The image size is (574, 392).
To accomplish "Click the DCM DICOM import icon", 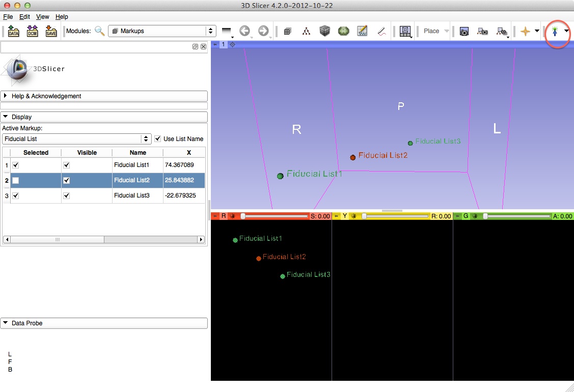I will point(33,31).
